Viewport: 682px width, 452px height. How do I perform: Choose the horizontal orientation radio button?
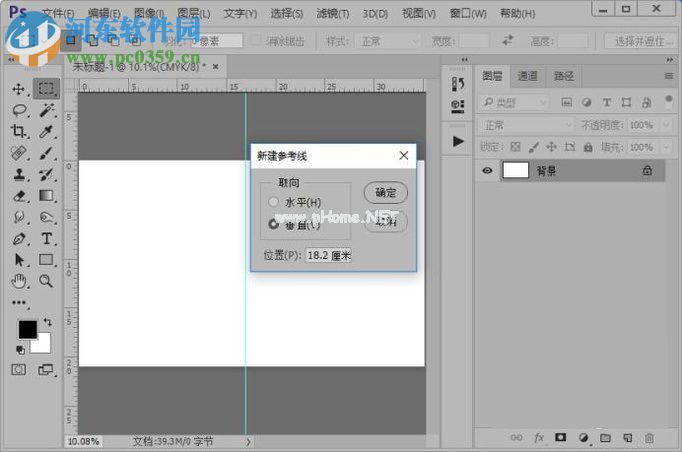coord(273,201)
